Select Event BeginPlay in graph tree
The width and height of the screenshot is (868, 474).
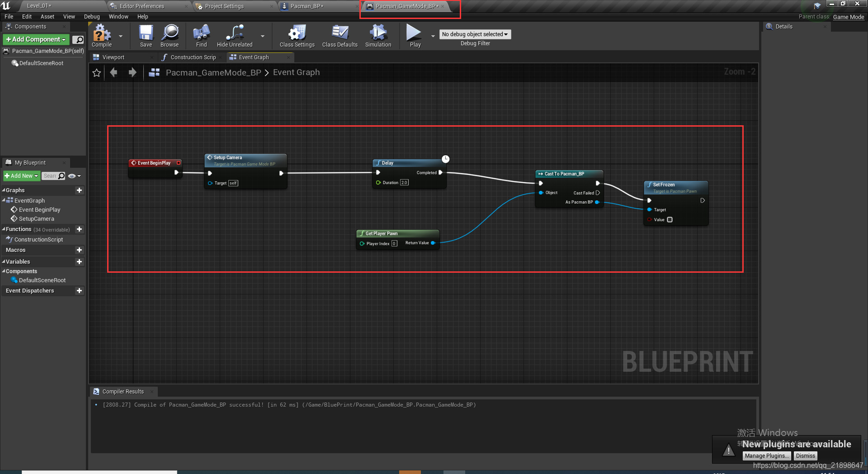[x=39, y=210]
